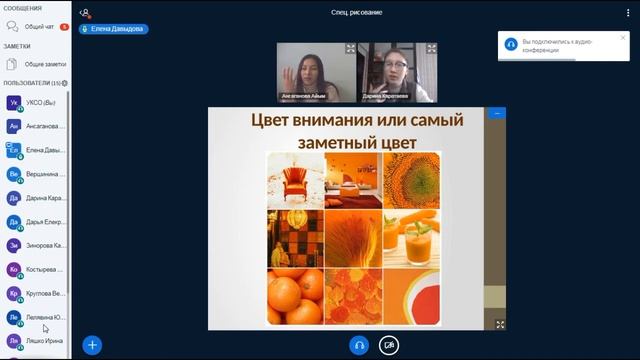The width and height of the screenshot is (640, 360).
Task: Click the slide title Цвет внимания
Action: point(357,131)
